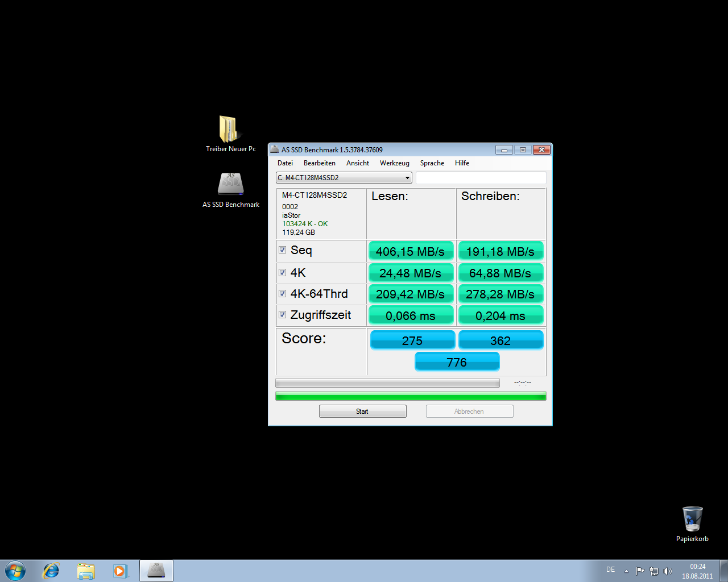
Task: Start the benchmark with Start button
Action: click(363, 411)
